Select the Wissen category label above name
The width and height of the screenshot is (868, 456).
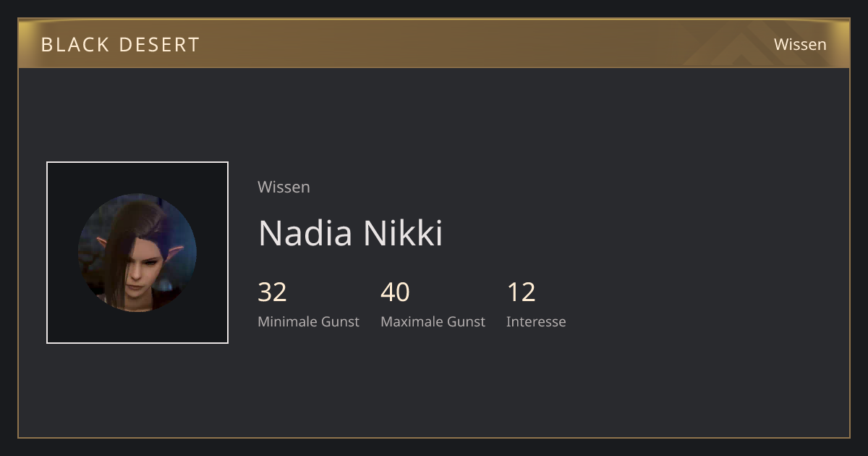[x=284, y=187]
